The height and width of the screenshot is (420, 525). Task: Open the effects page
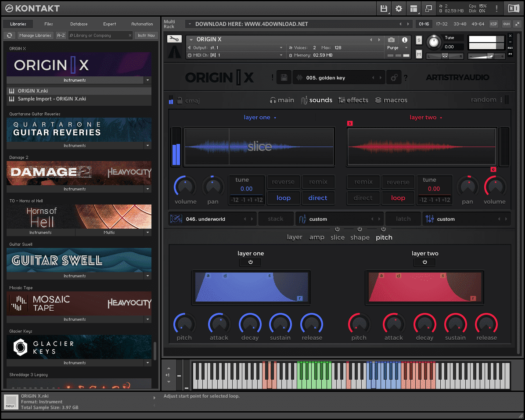click(x=353, y=100)
